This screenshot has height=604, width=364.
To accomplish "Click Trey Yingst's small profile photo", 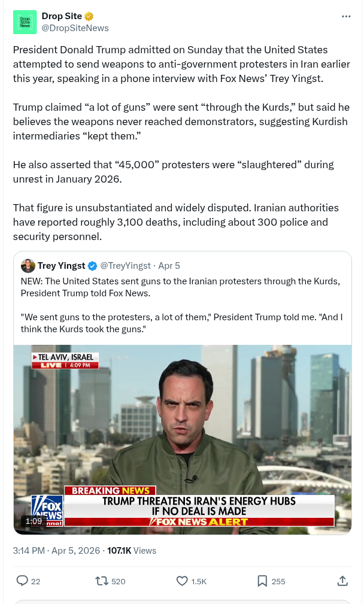I will pos(28,266).
